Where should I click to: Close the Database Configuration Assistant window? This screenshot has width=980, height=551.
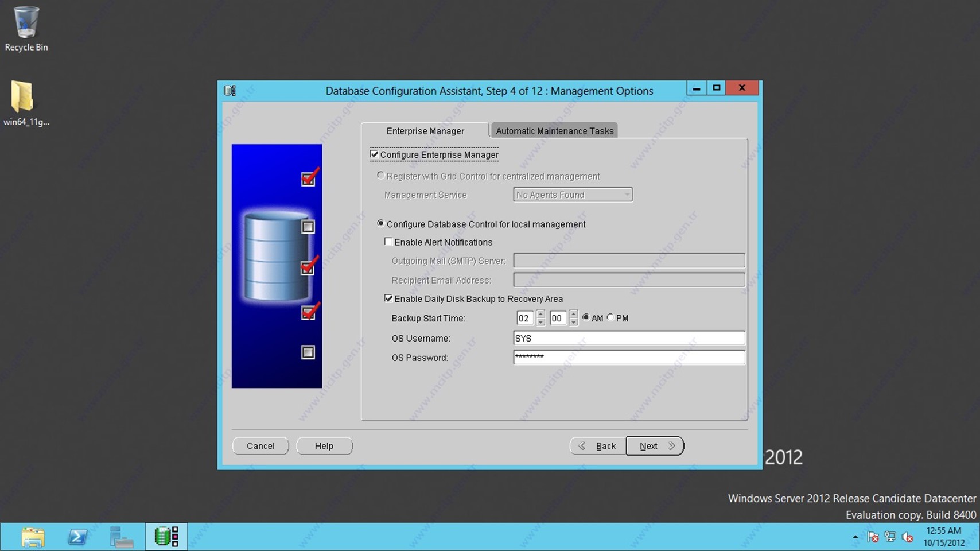742,88
